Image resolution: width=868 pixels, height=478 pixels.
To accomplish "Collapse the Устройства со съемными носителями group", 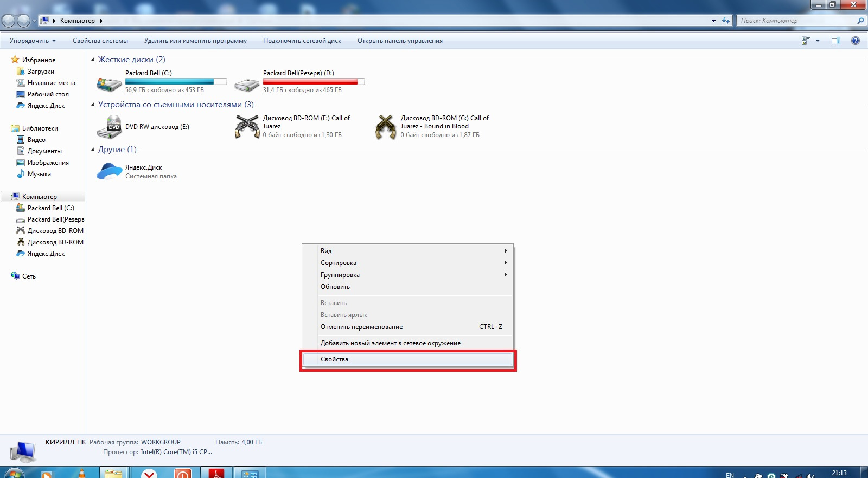I will click(x=93, y=105).
